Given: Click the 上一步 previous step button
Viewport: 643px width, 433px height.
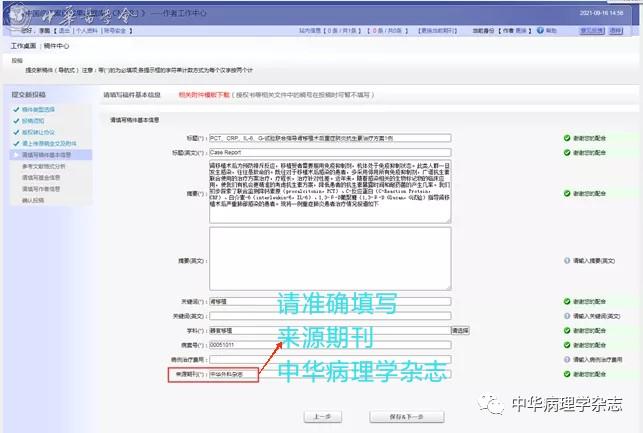Looking at the screenshot, I should click(322, 417).
